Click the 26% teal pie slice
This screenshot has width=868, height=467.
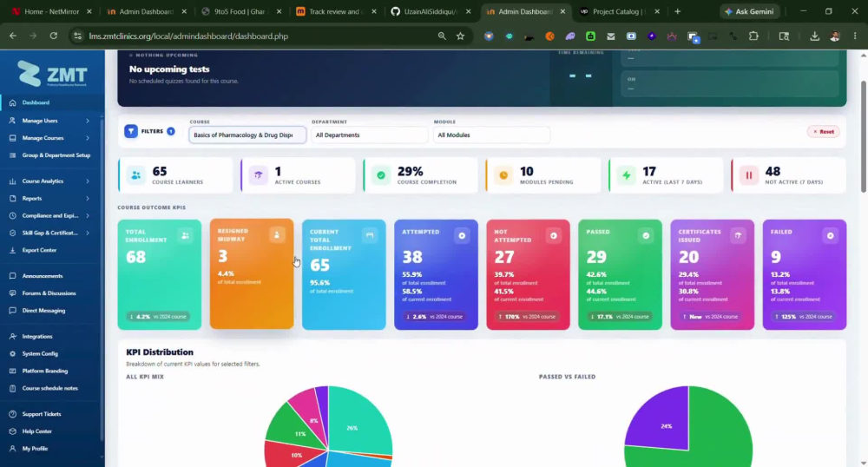coord(358,420)
